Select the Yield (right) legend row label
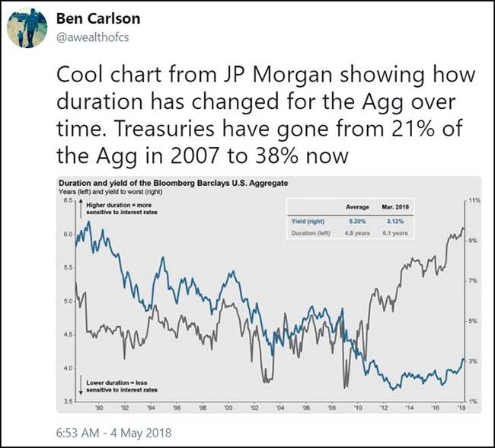495x448 pixels. click(307, 220)
